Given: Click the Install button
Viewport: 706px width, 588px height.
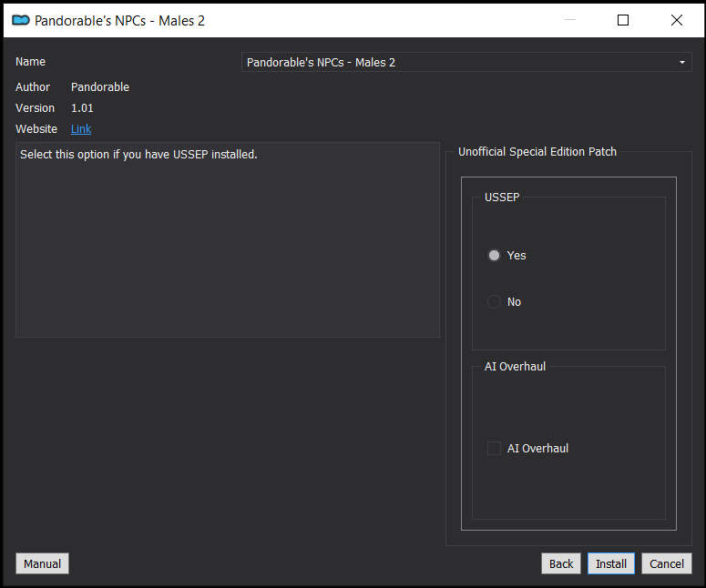Looking at the screenshot, I should [x=611, y=563].
